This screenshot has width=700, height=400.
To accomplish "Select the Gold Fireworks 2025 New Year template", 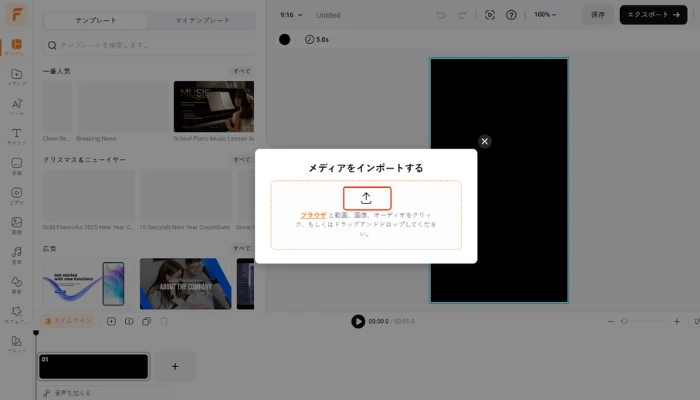I will coord(88,195).
